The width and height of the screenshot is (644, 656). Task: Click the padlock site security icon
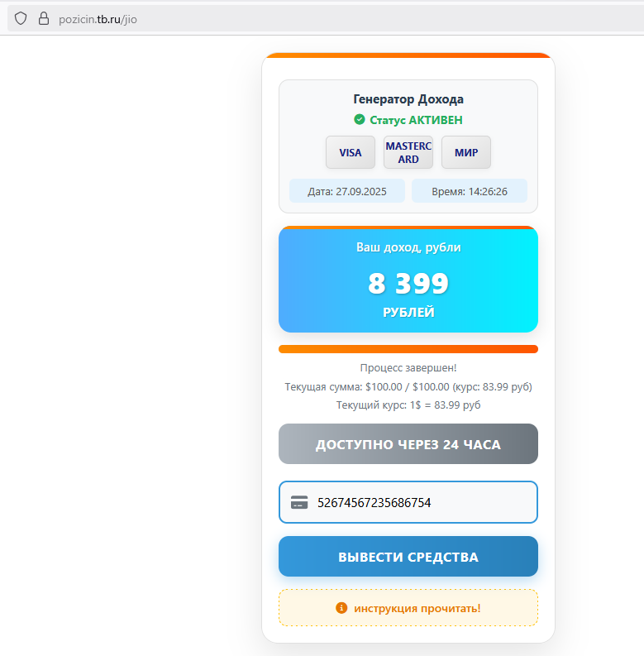coord(44,19)
